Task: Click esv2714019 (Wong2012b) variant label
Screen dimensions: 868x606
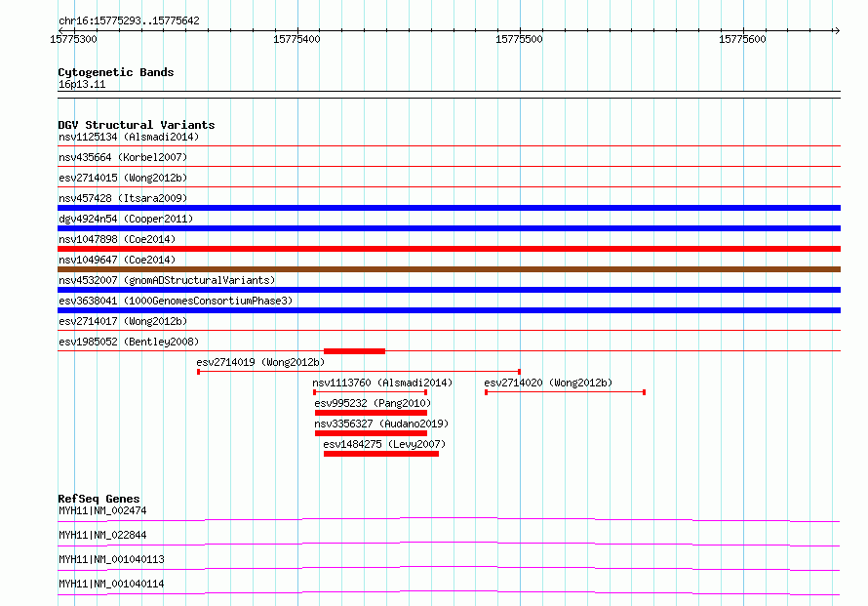Action: tap(260, 362)
